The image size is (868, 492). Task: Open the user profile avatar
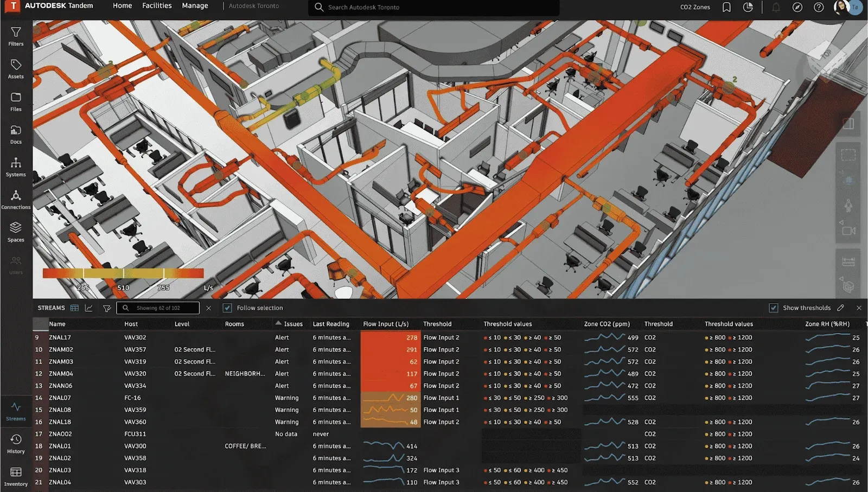pyautogui.click(x=841, y=7)
